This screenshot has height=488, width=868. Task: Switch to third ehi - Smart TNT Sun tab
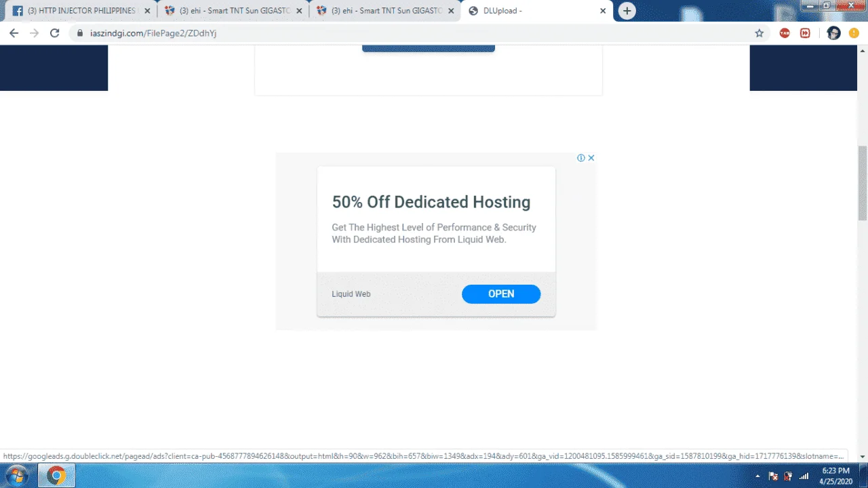click(384, 11)
